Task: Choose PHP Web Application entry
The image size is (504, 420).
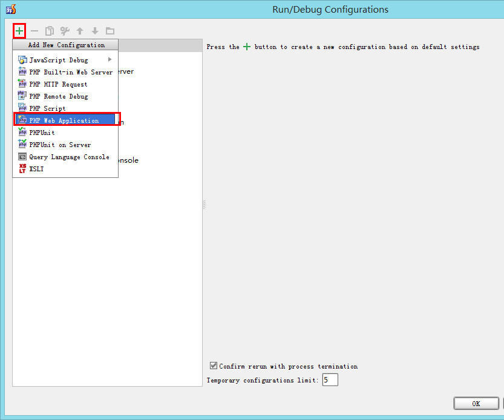Action: [65, 120]
